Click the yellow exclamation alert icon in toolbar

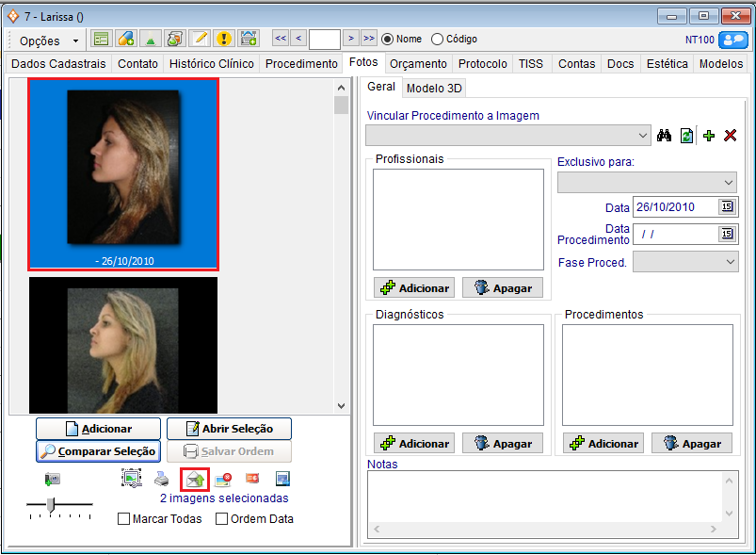(223, 39)
